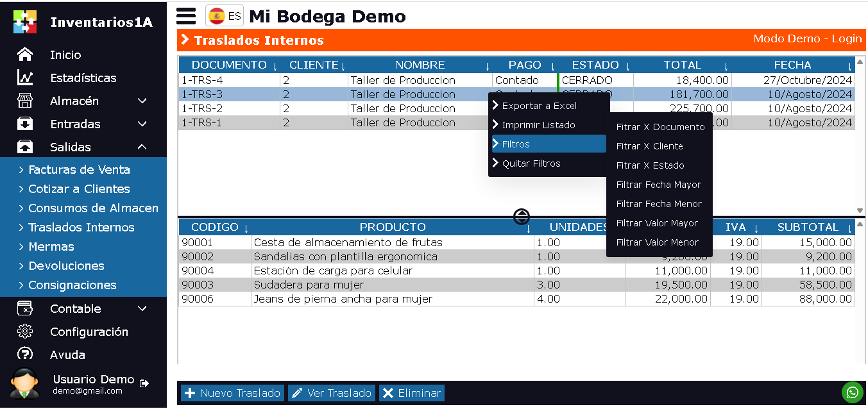Select Quitar Filtros from the context menu

pos(531,163)
